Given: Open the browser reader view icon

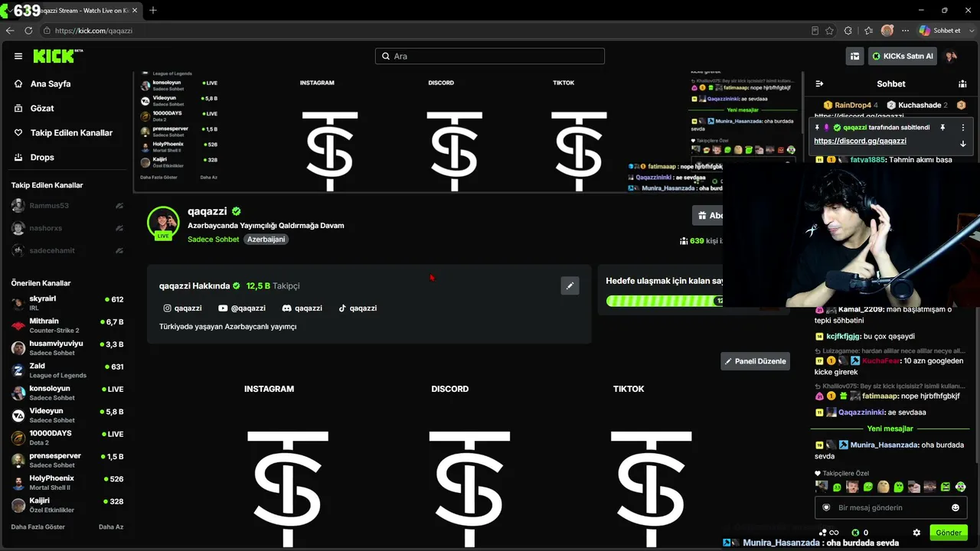Looking at the screenshot, I should click(815, 31).
